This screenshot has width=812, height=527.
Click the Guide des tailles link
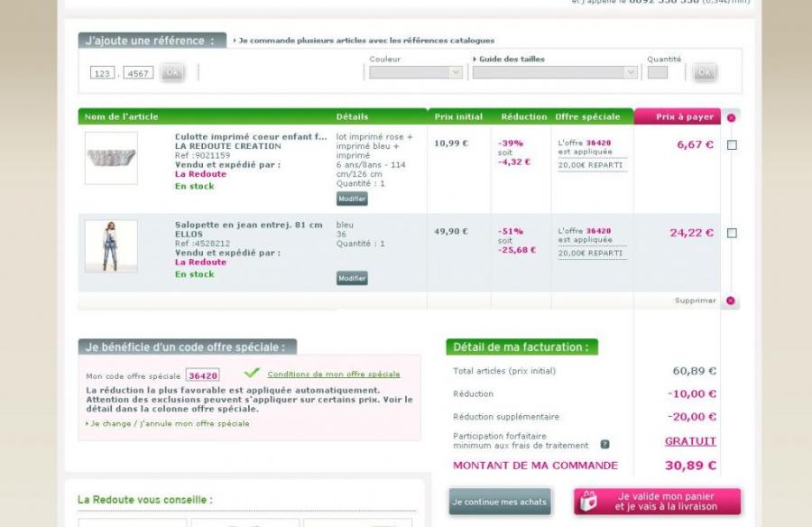511,60
